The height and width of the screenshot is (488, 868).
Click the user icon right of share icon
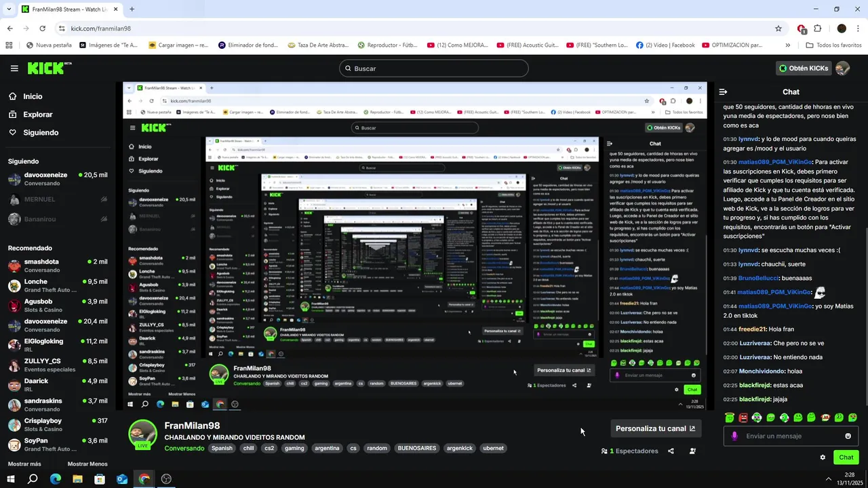coord(692,451)
